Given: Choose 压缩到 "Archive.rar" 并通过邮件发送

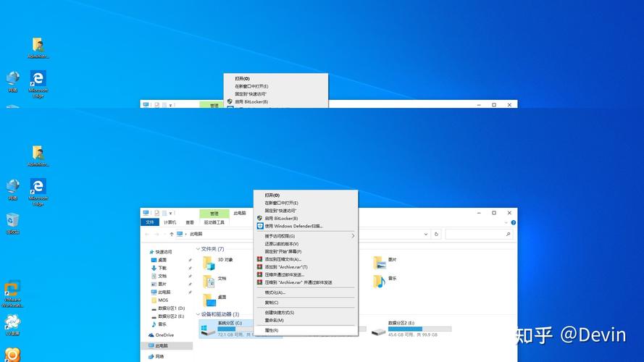Looking at the screenshot, I should (x=306, y=282).
